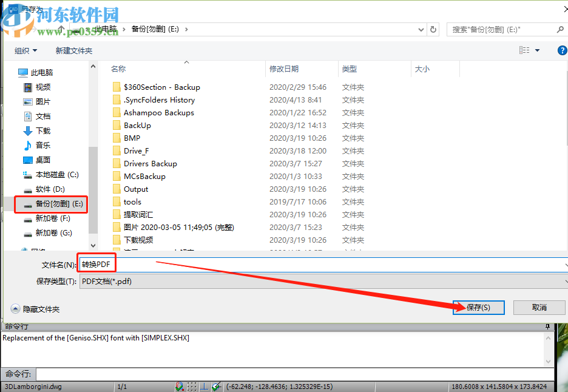The width and height of the screenshot is (568, 392).
Task: Click the Ashampoo Backups folder icon
Action: coord(117,113)
